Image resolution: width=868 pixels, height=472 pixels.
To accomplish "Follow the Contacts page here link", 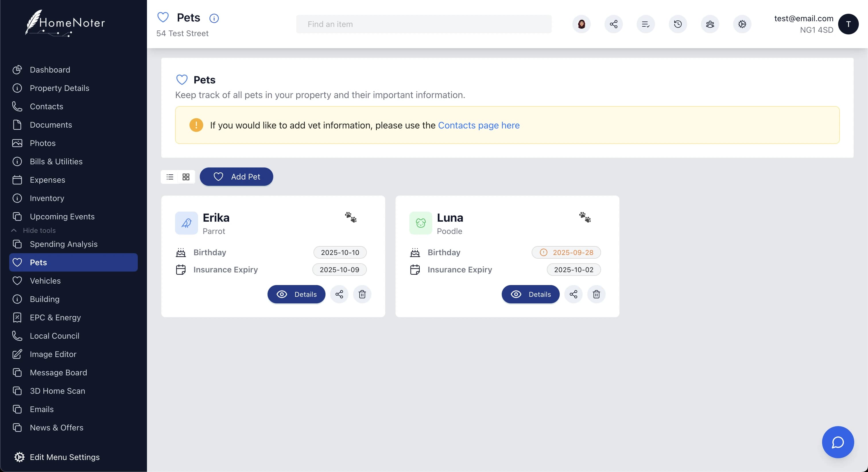I will click(478, 125).
